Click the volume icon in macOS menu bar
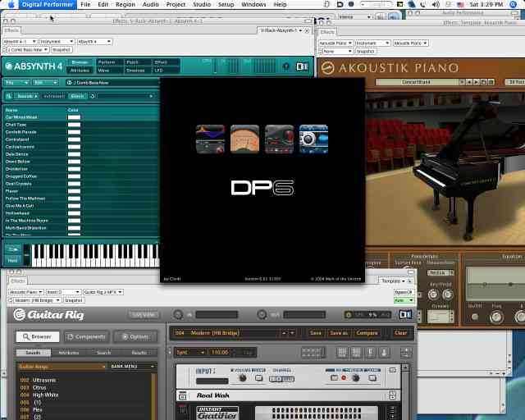The height and width of the screenshot is (420, 525). [x=436, y=4]
